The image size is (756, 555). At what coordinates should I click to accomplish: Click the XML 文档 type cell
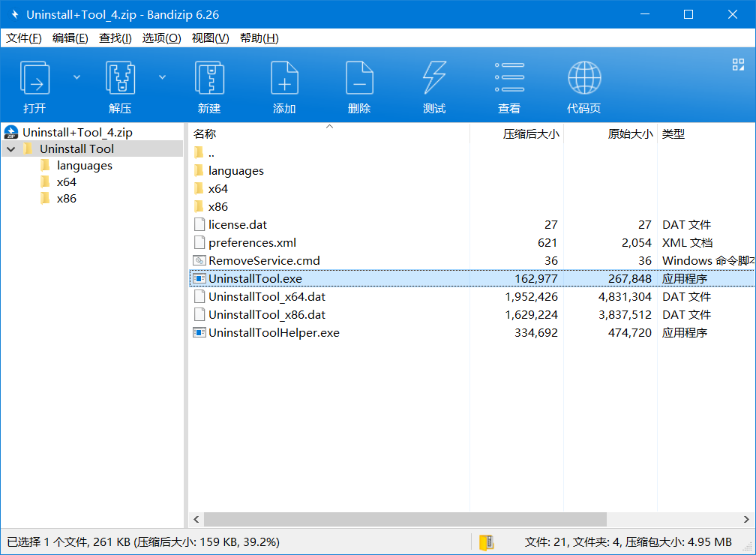[688, 242]
